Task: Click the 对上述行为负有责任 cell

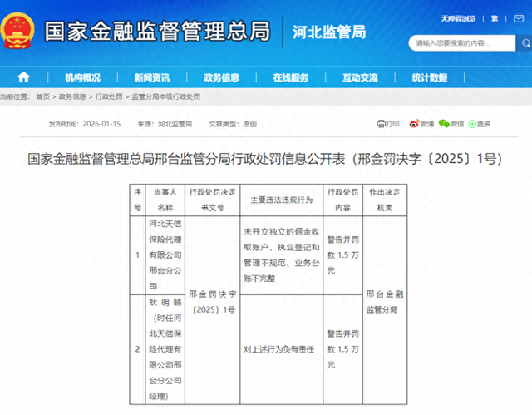Action: click(281, 349)
